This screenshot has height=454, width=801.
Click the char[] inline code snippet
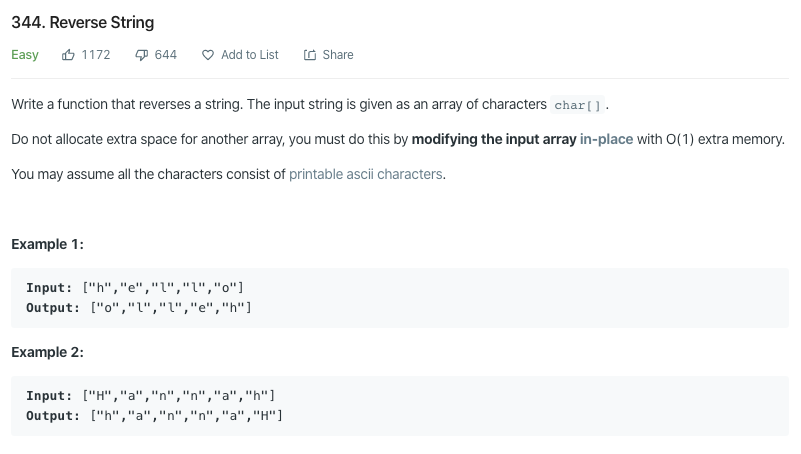click(577, 105)
